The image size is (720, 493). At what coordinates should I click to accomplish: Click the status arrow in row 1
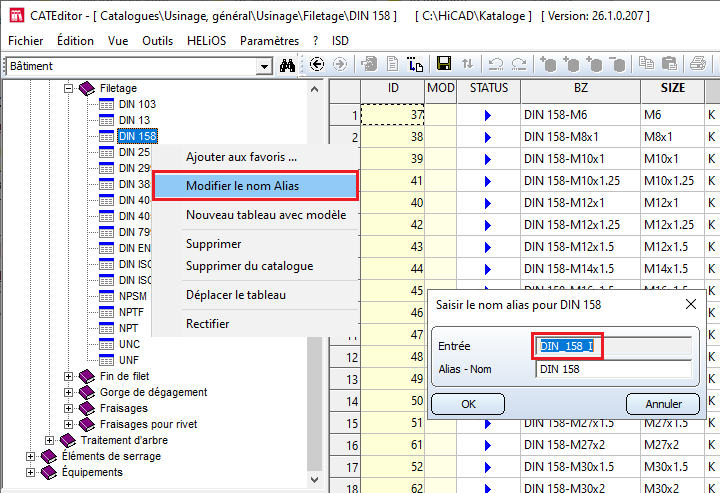point(488,115)
